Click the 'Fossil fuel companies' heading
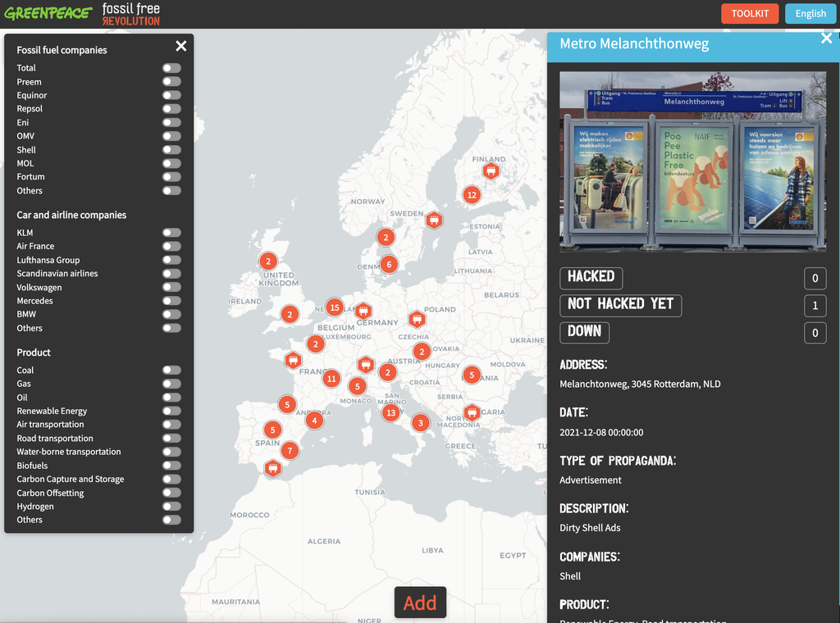This screenshot has width=840, height=623. point(62,50)
